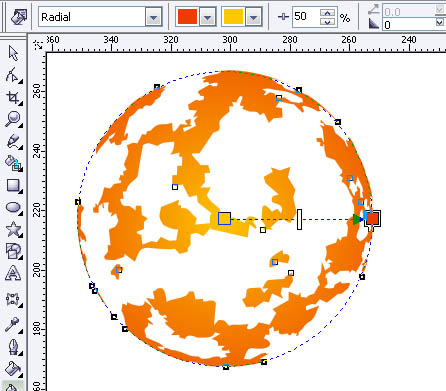Select the Outline Pen tool
This screenshot has height=391, width=446.
point(13,347)
